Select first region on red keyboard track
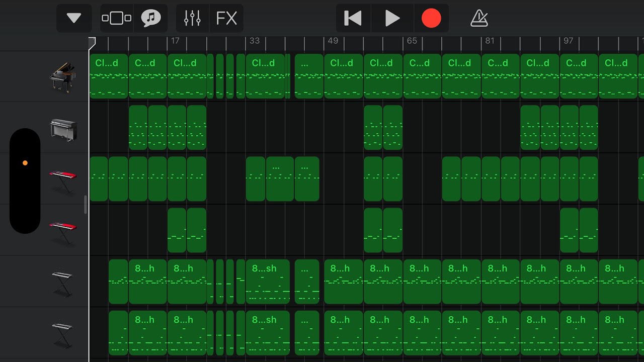Screen dimensions: 644x362 (99, 179)
